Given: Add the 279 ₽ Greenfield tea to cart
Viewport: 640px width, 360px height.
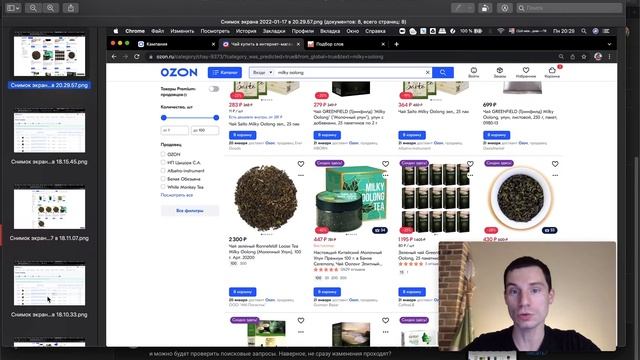Looking at the screenshot, I should 327,135.
